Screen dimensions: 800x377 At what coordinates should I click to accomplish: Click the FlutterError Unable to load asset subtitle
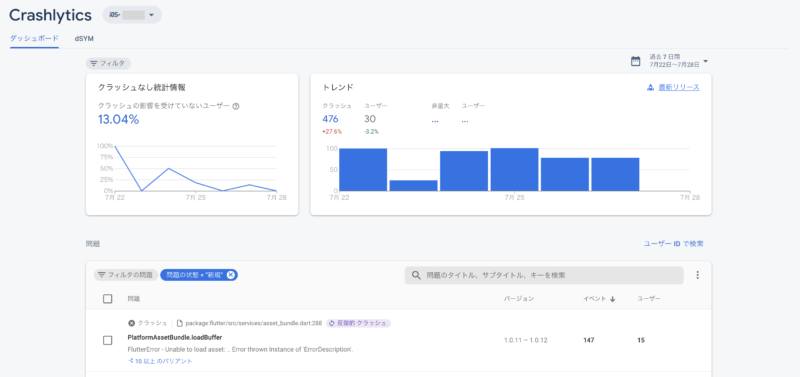[240, 350]
